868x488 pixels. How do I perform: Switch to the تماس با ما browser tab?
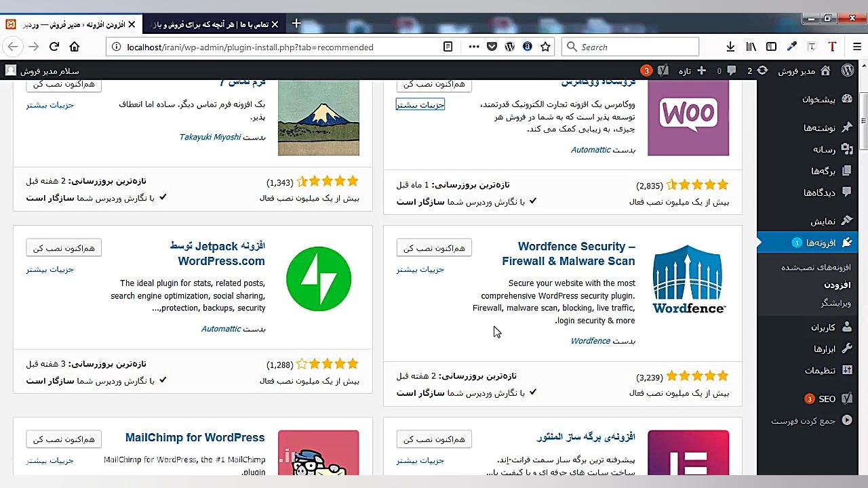point(210,24)
